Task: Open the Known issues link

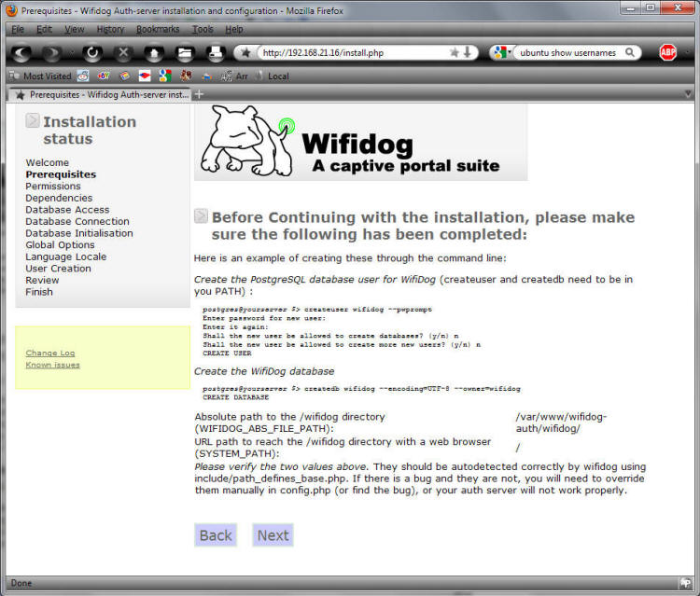Action: (x=52, y=365)
